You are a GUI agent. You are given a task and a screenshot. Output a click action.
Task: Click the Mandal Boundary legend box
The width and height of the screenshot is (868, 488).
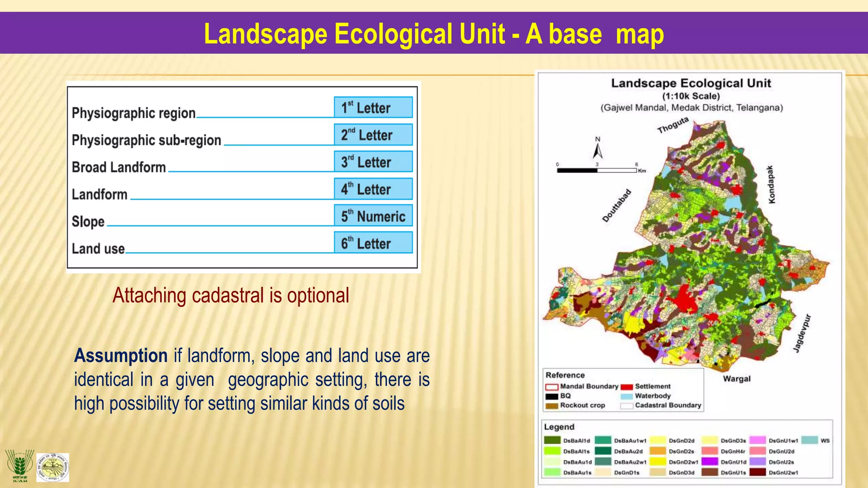click(x=551, y=387)
